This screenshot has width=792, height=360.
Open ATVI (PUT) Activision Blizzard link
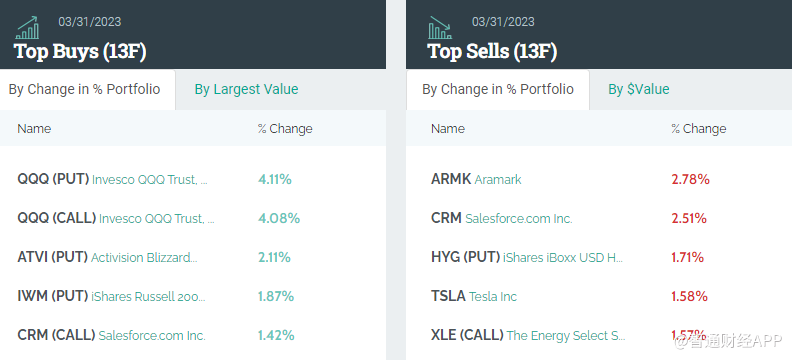click(x=107, y=258)
